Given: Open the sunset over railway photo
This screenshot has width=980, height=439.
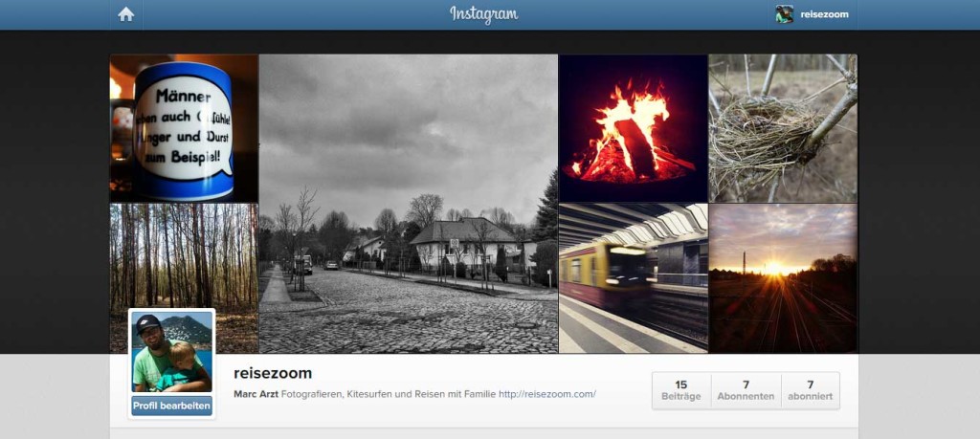Looking at the screenshot, I should (x=783, y=278).
